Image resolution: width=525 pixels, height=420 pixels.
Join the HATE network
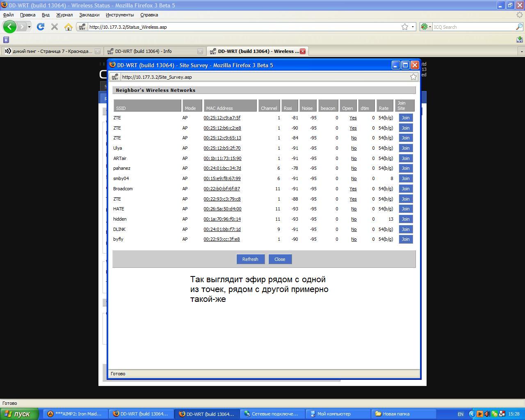click(406, 209)
